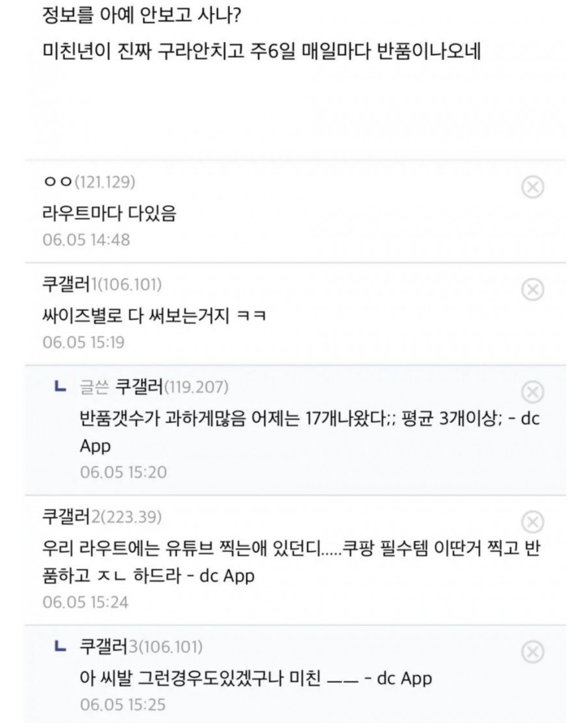
Task: Open ㅇㅇ(121.129) user nickname
Action: (89, 182)
